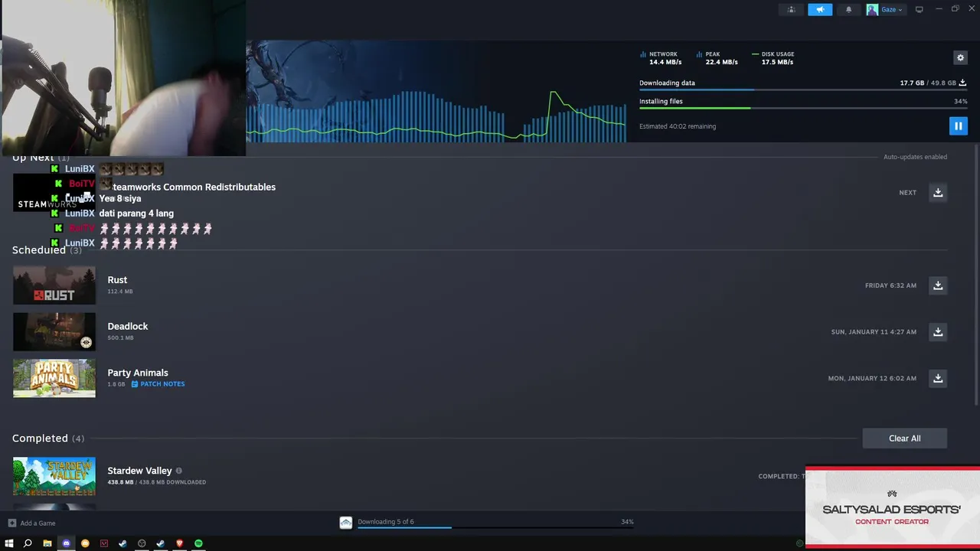Click the bottom download progress bar
The width and height of the screenshot is (980, 551).
[495, 527]
